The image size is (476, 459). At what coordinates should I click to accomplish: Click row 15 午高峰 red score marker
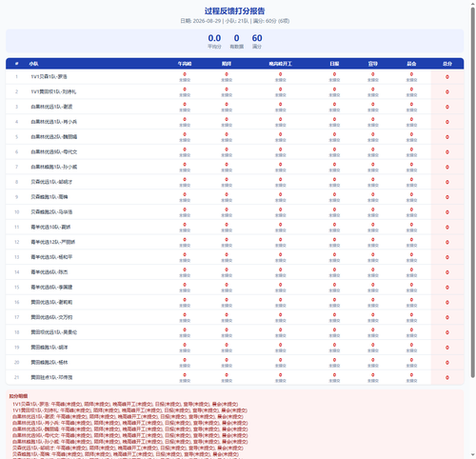point(185,285)
